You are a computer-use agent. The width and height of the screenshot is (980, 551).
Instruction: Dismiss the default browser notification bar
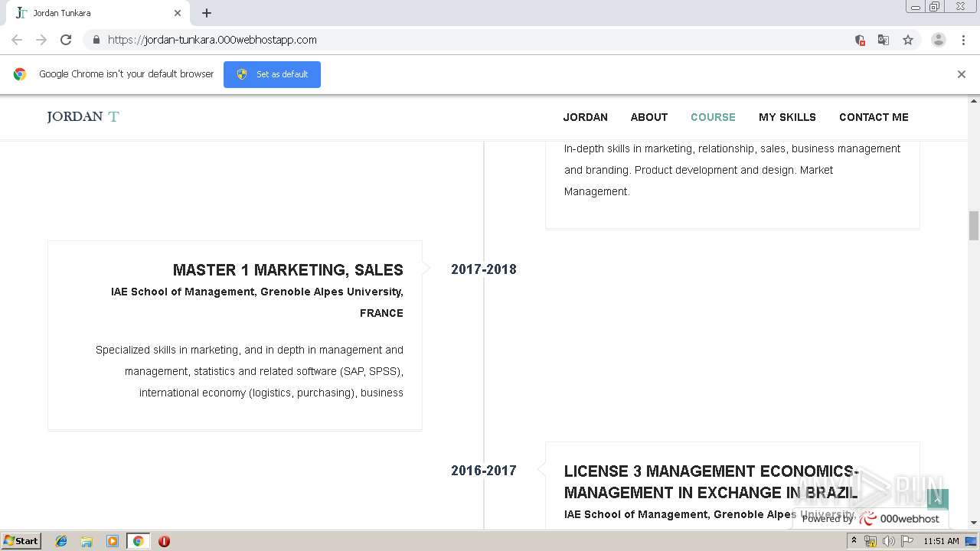tap(962, 74)
